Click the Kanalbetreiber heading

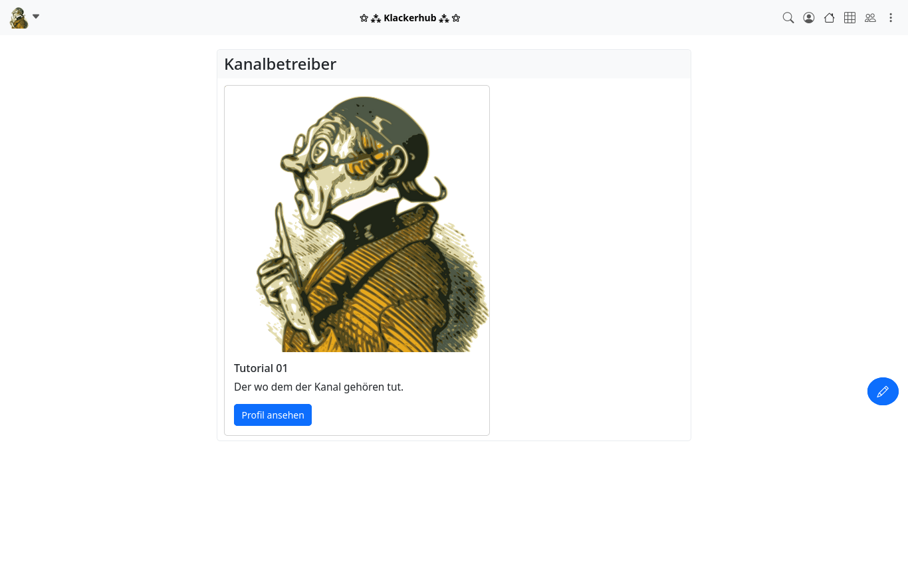coord(280,64)
